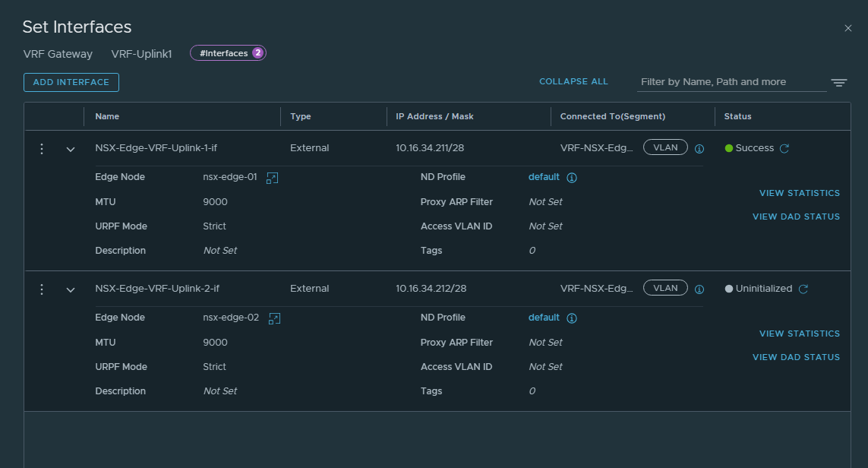The height and width of the screenshot is (468, 868).
Task: View statistics for Uplink-1 interface
Action: (x=799, y=193)
